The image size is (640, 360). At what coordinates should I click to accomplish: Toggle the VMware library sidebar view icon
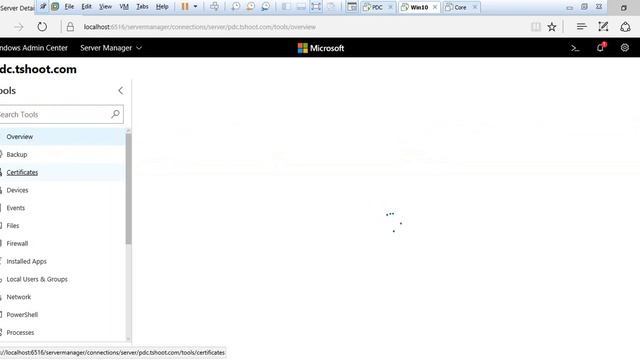286,7
